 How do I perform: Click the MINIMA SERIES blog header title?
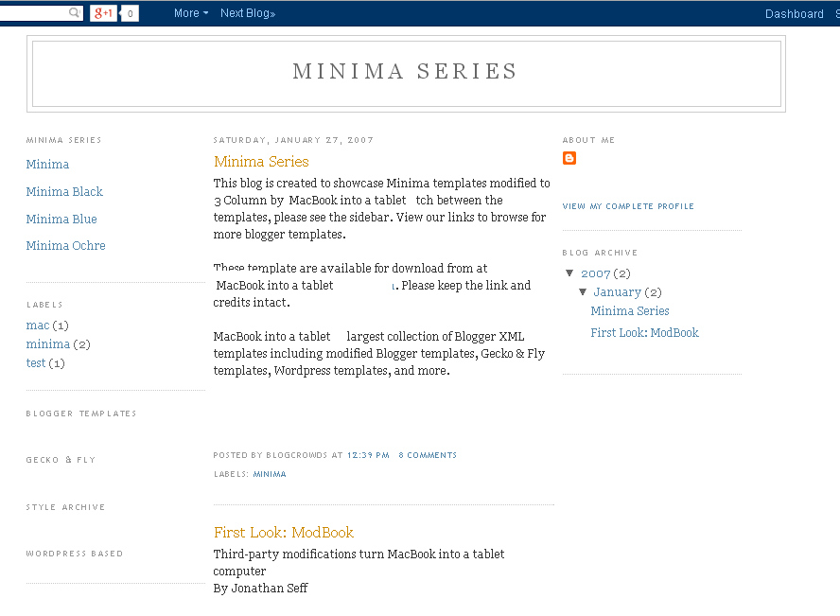pos(405,71)
